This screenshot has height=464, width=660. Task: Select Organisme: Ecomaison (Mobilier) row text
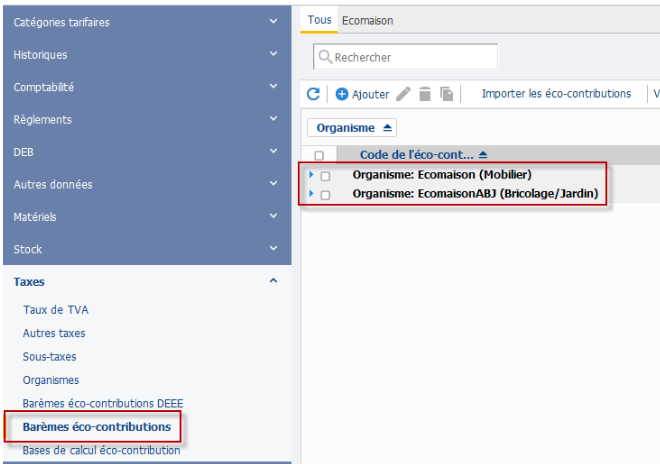click(x=442, y=174)
